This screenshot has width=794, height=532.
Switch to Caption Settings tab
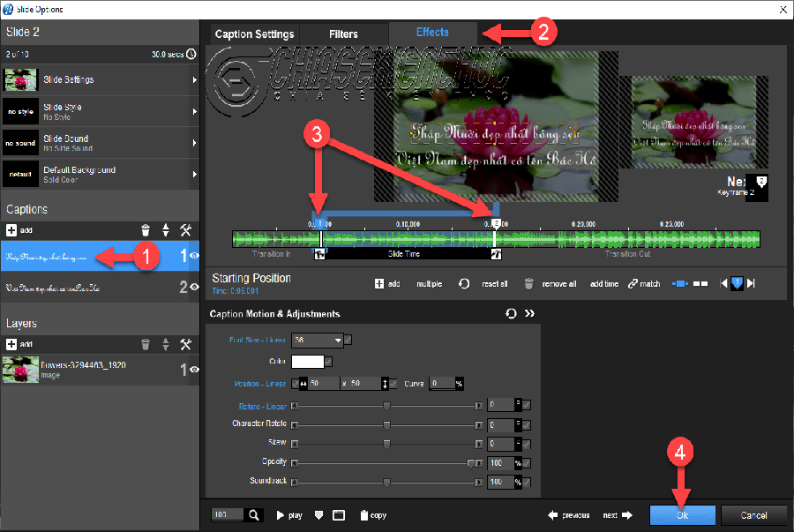coord(255,34)
